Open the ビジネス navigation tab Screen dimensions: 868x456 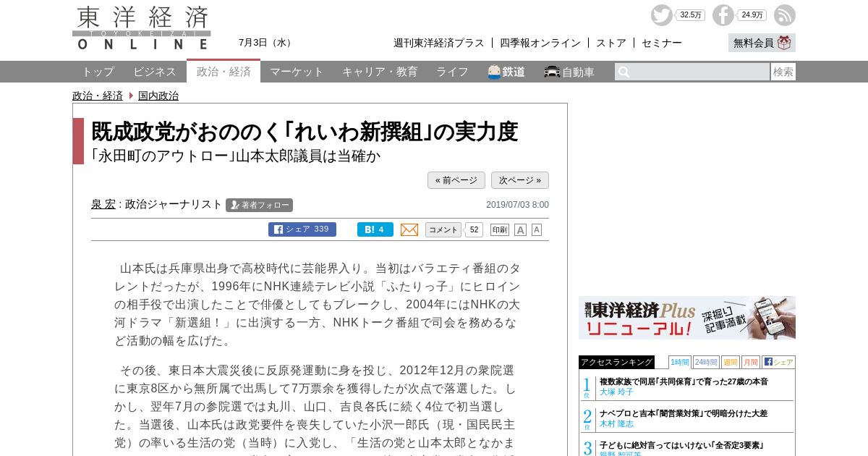click(x=155, y=72)
